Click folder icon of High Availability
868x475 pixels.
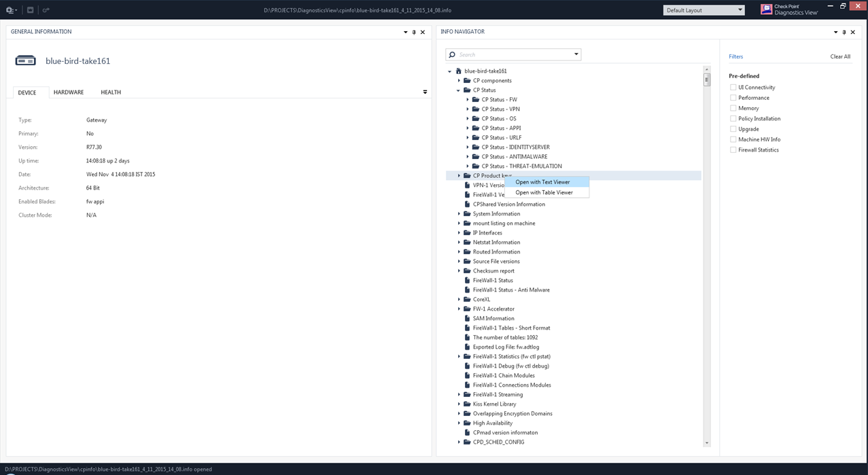coord(467,423)
